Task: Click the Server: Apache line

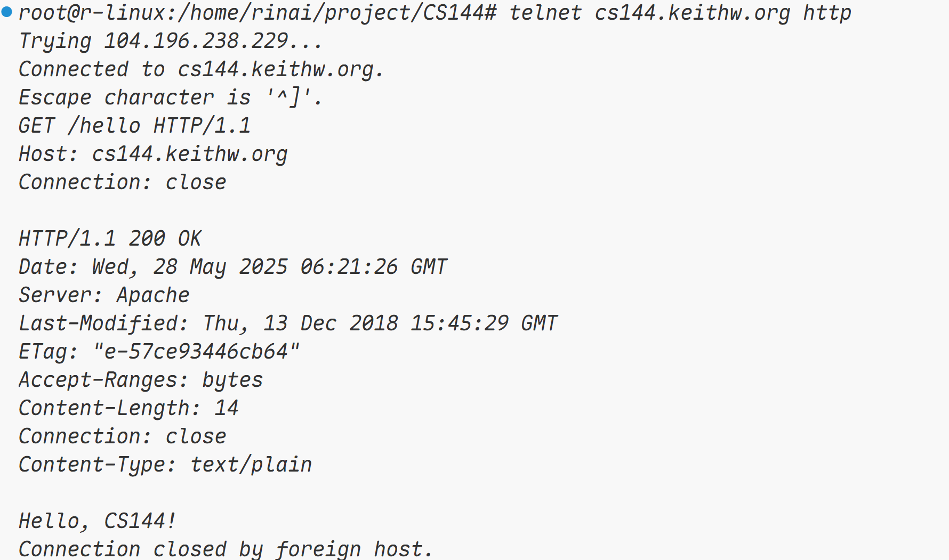Action: [104, 295]
